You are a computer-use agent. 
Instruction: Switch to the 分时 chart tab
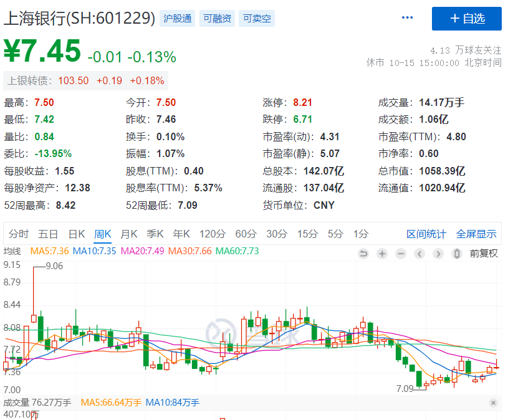[x=19, y=234]
